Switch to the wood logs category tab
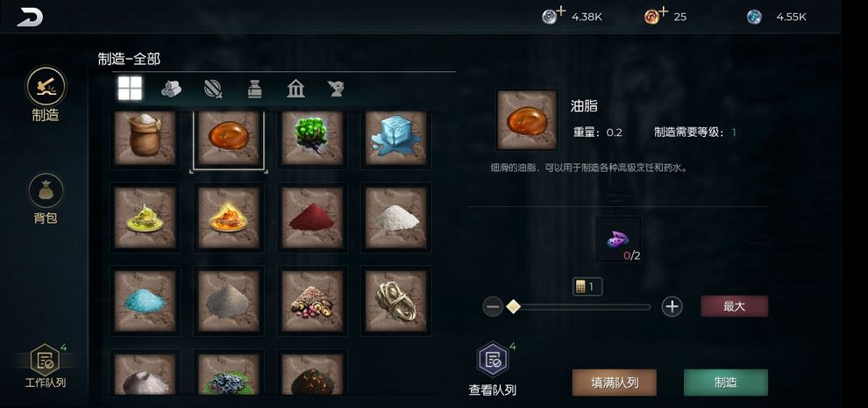Screen dimensions: 868x408 point(171,89)
